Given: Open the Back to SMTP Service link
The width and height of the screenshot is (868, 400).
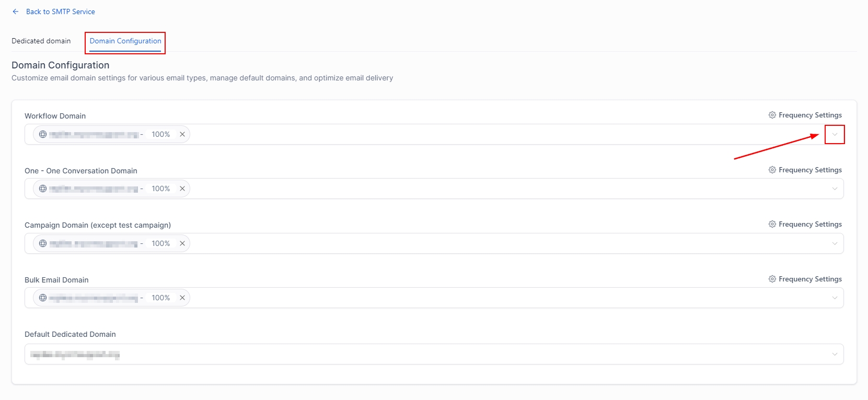Looking at the screenshot, I should pyautogui.click(x=61, y=11).
